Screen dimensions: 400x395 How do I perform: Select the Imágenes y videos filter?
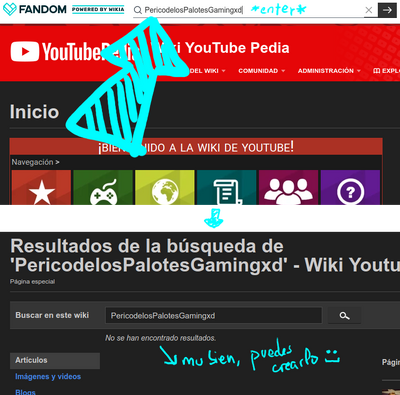pyautogui.click(x=48, y=377)
